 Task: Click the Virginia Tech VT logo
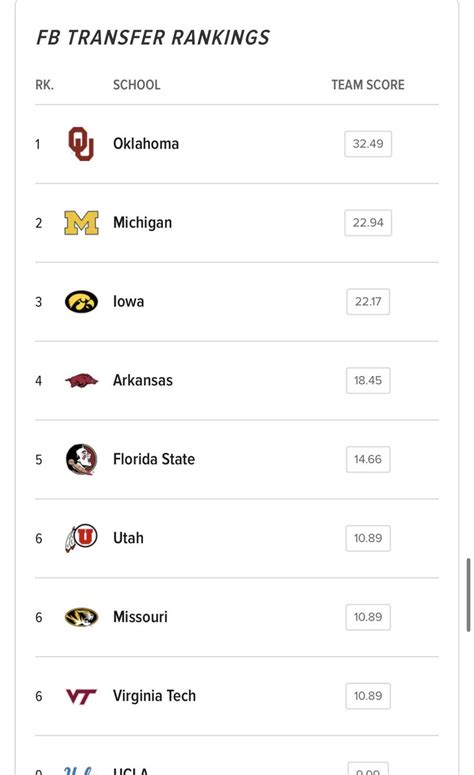82,696
